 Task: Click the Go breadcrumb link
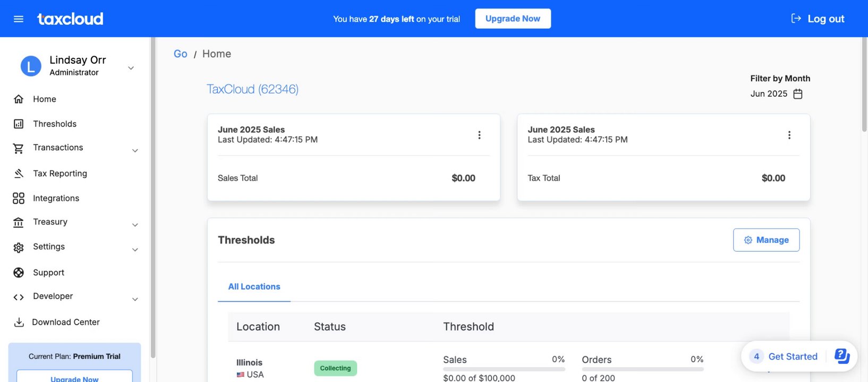point(181,54)
